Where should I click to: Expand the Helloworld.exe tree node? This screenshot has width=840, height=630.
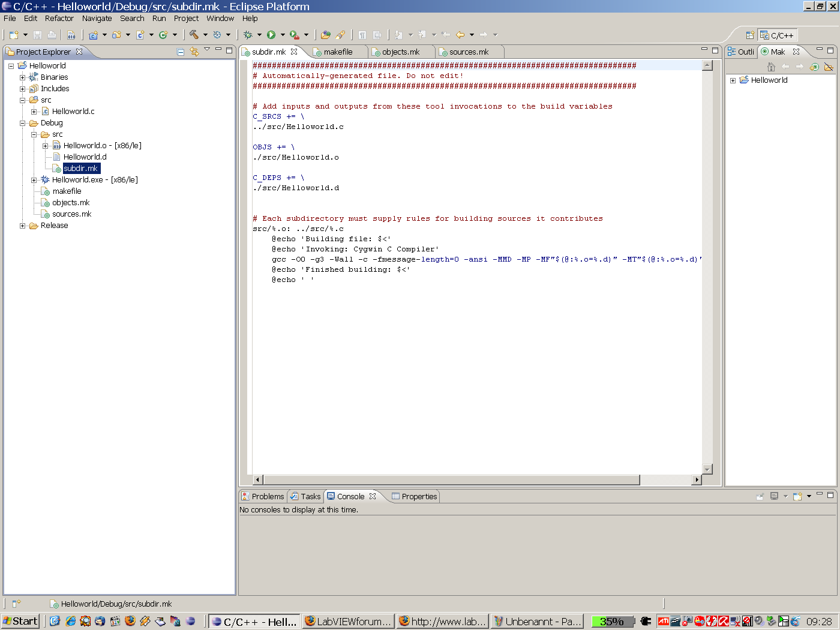coord(34,180)
